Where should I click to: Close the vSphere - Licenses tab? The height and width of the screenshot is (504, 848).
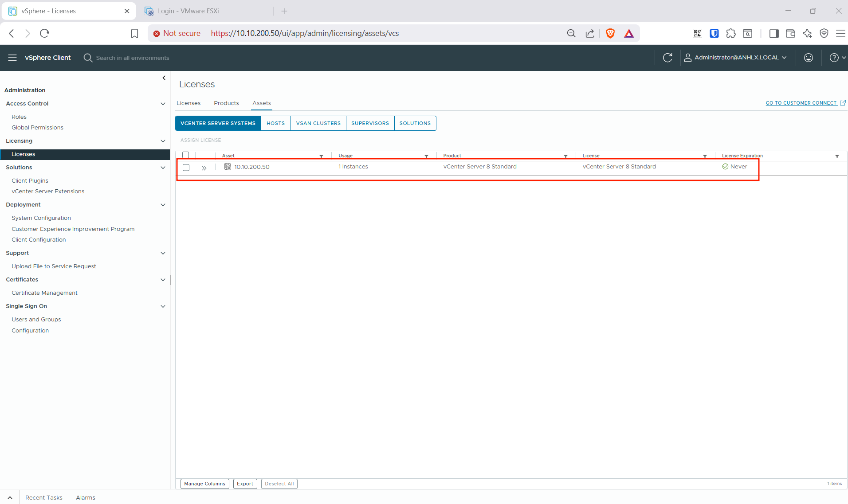[x=127, y=11]
